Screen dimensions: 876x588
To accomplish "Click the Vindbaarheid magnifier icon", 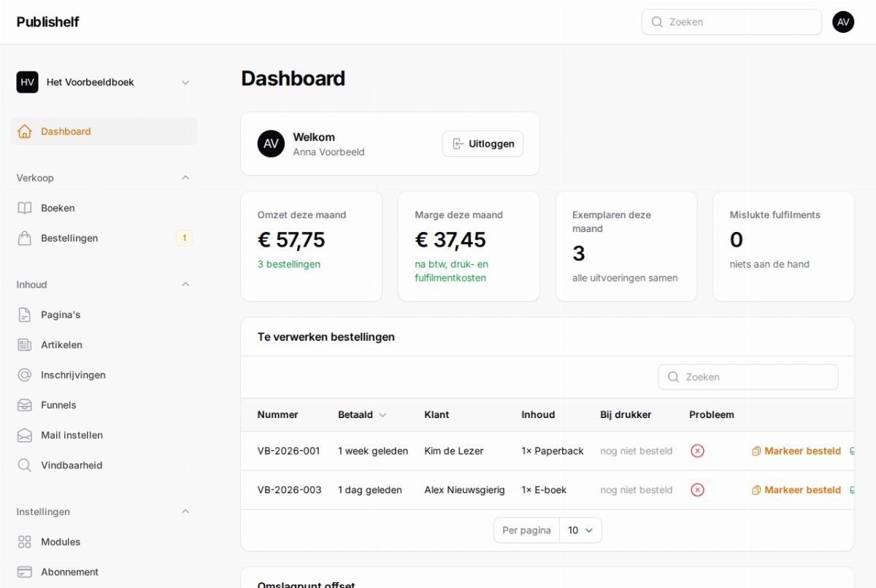I will tap(25, 465).
